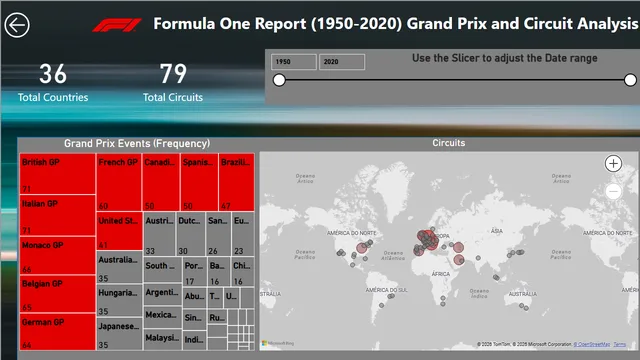Click the Total Countries card showing 36
The image size is (640, 360).
pyautogui.click(x=53, y=82)
